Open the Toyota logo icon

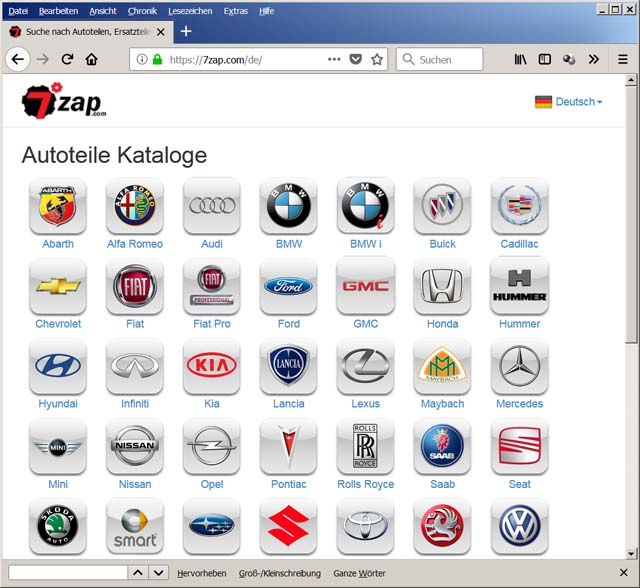click(366, 526)
